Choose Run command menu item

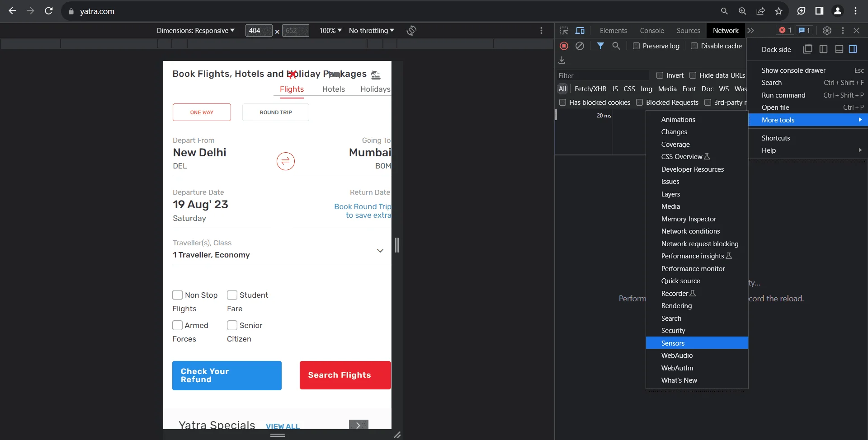point(808,95)
